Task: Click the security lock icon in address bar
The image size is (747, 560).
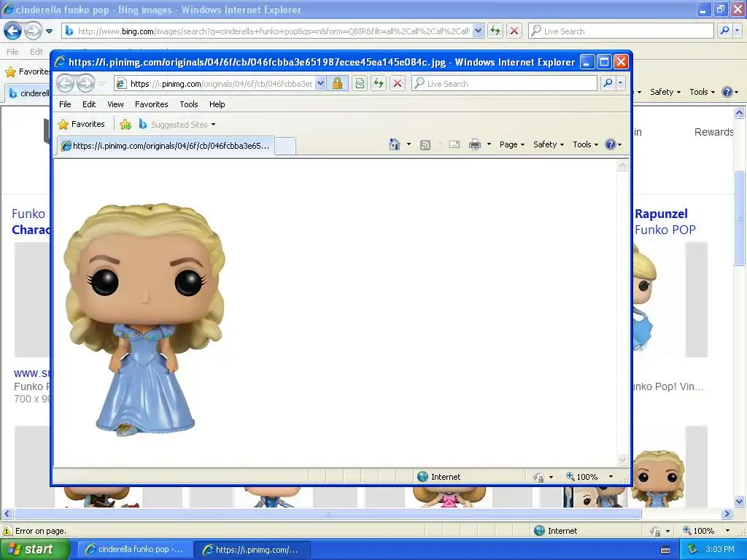Action: point(337,84)
